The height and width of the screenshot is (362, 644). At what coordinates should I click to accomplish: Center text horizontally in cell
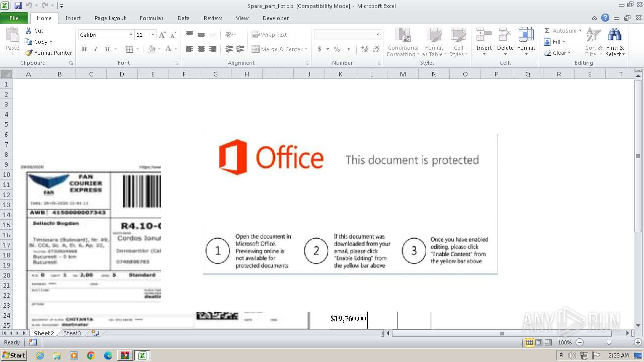201,49
